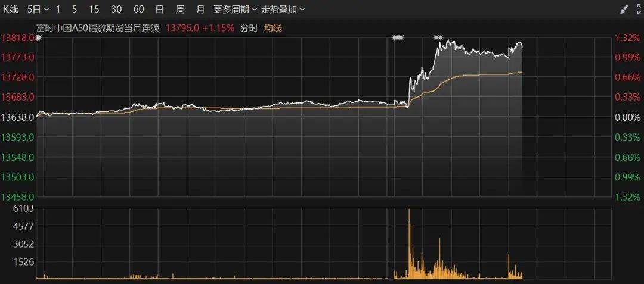Select the 30 minute period

coord(116,10)
